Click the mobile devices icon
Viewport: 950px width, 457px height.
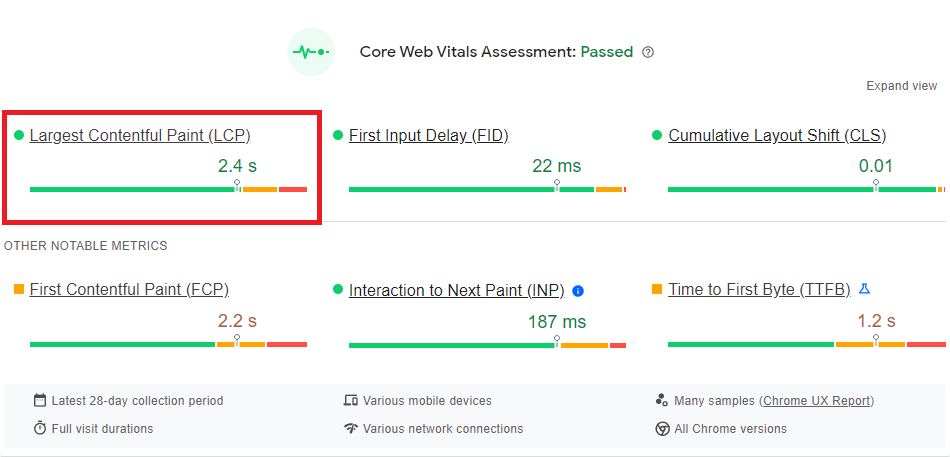tap(350, 401)
